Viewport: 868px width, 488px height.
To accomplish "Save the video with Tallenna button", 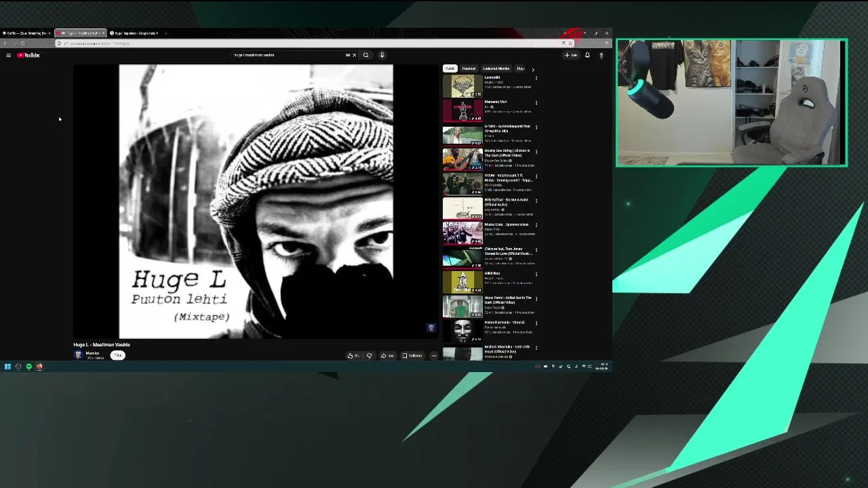I will (x=412, y=355).
